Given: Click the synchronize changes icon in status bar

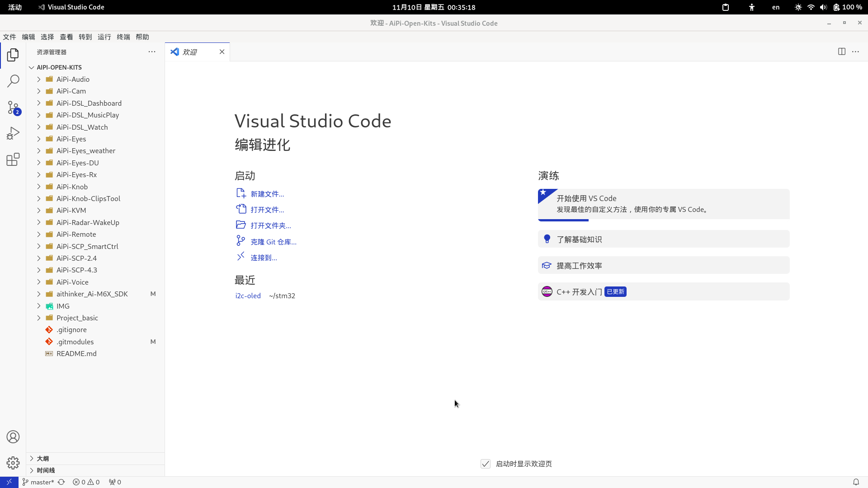Looking at the screenshot, I should point(61,482).
